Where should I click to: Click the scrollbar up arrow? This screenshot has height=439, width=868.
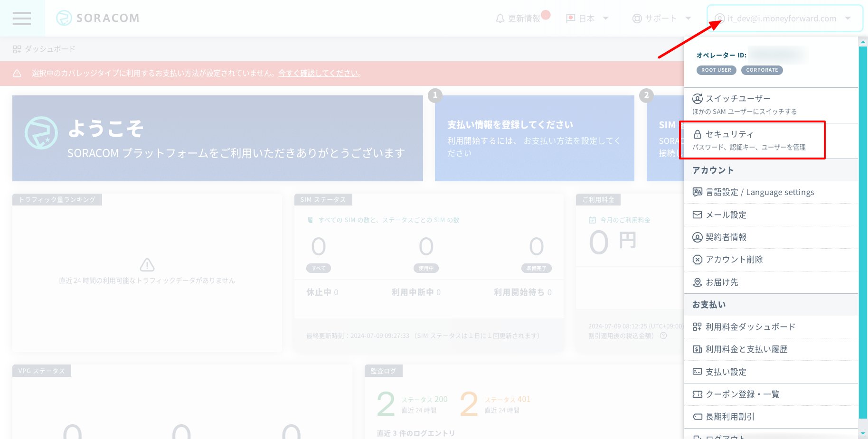tap(863, 42)
